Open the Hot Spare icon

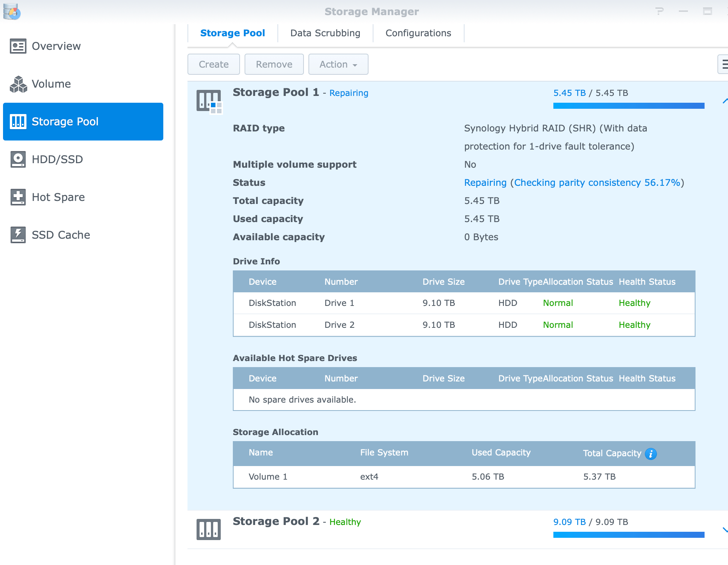18,197
